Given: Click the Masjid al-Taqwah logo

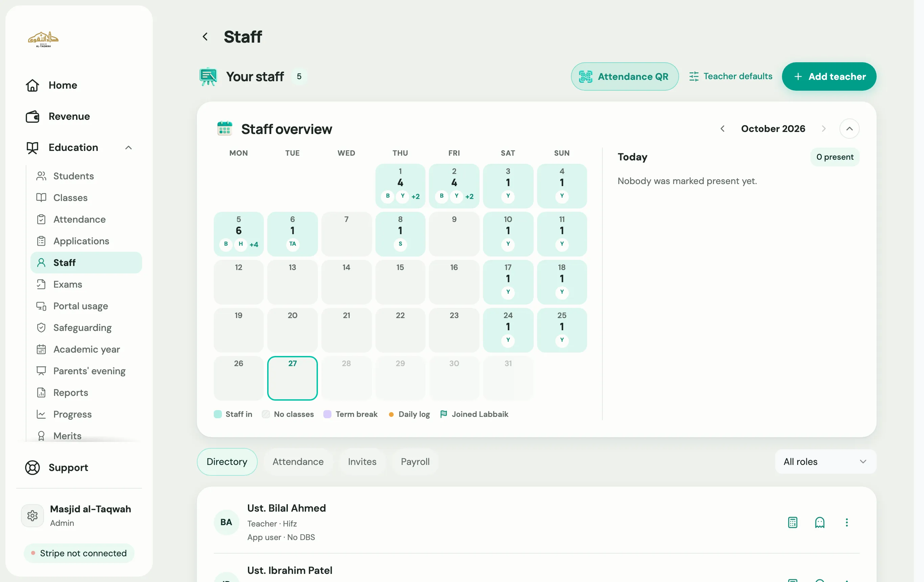Looking at the screenshot, I should (43, 40).
